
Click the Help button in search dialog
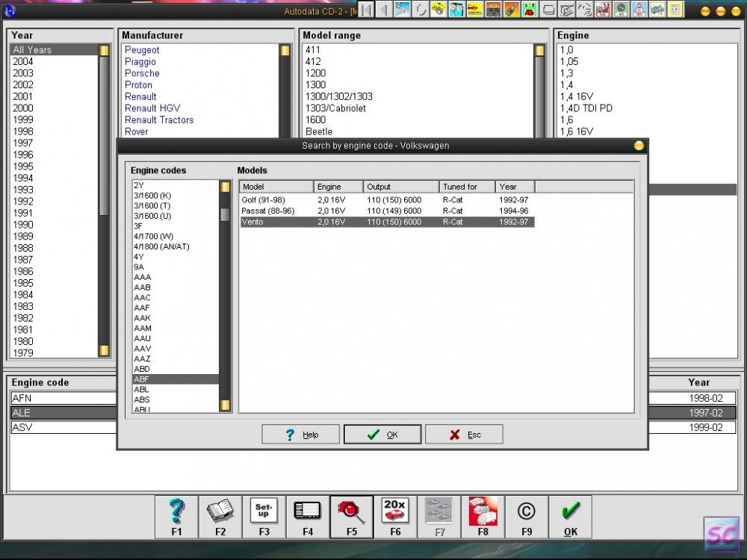click(x=300, y=435)
